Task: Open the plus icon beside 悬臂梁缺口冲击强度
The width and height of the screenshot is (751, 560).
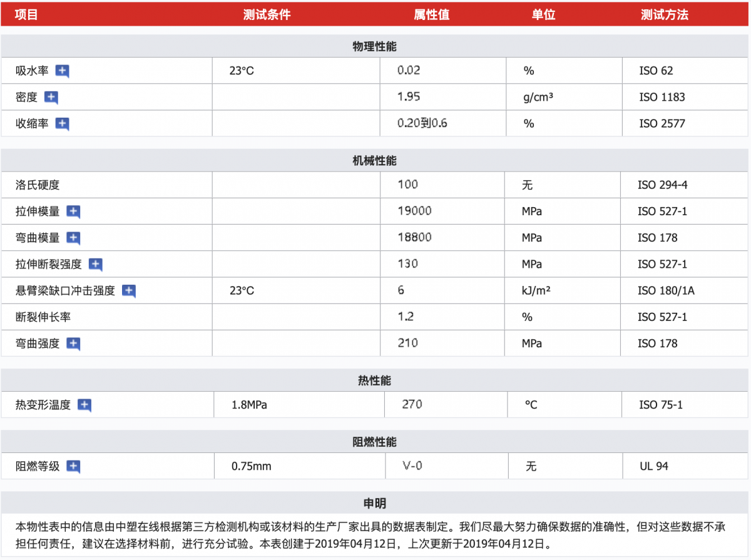Action: 128,290
